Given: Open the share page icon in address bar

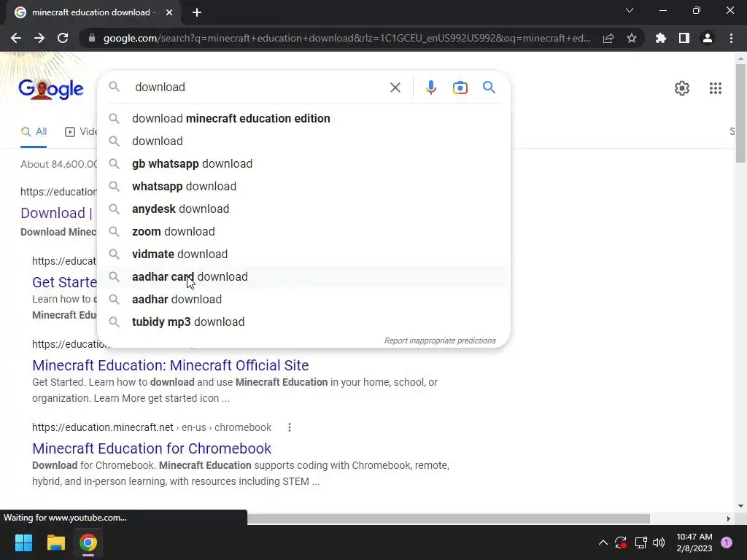Looking at the screenshot, I should click(608, 38).
